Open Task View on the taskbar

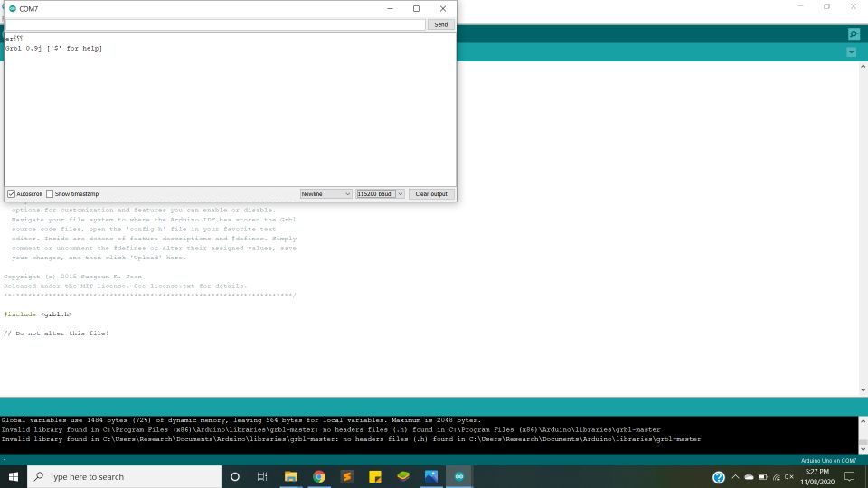click(x=262, y=476)
